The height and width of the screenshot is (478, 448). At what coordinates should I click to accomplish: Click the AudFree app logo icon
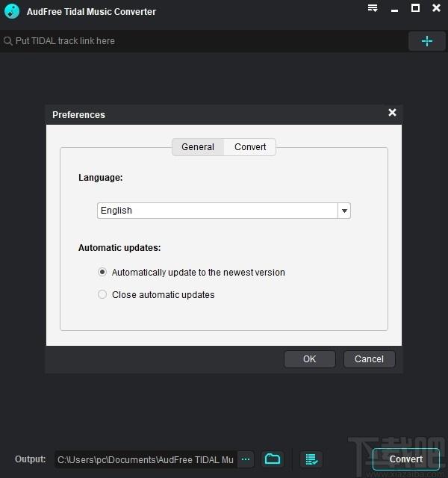tap(12, 11)
